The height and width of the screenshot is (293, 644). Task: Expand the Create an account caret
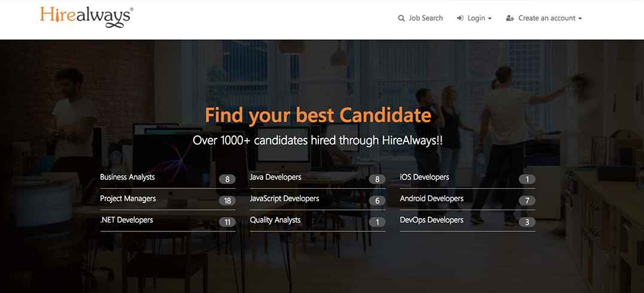click(580, 19)
